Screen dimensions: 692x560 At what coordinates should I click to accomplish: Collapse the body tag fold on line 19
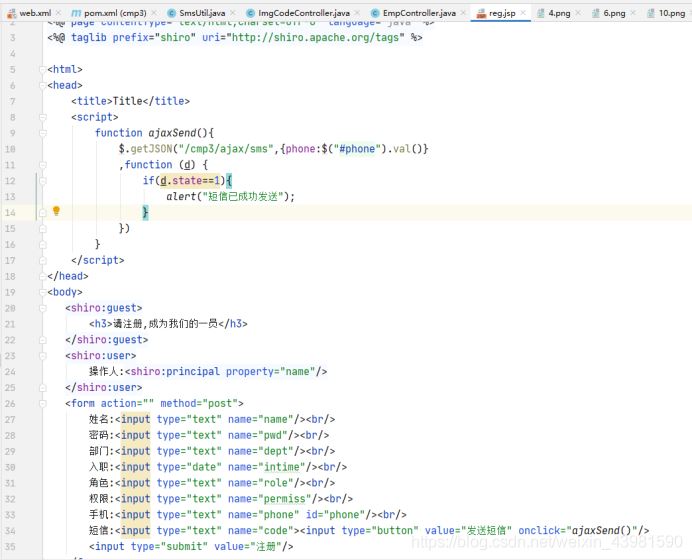(x=43, y=292)
